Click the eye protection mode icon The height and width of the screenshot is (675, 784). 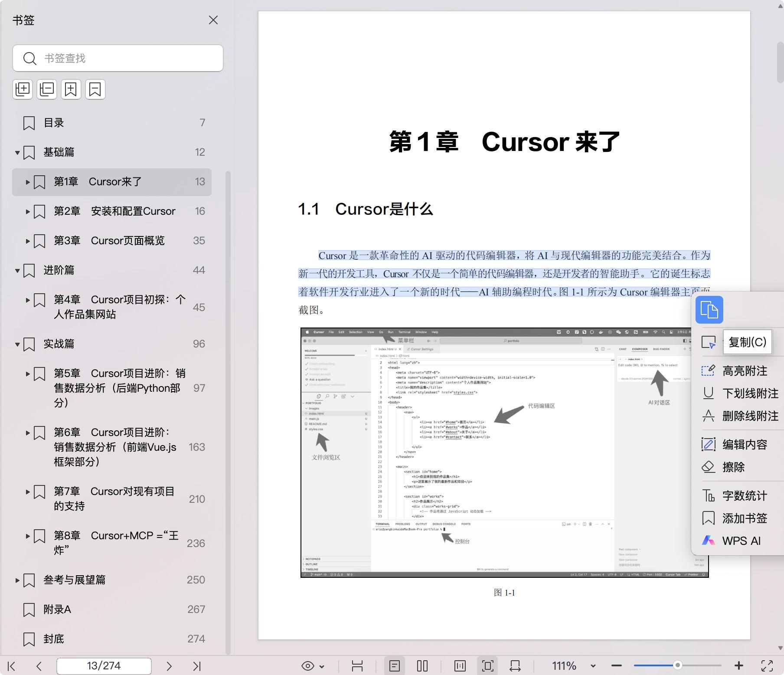pyautogui.click(x=308, y=666)
